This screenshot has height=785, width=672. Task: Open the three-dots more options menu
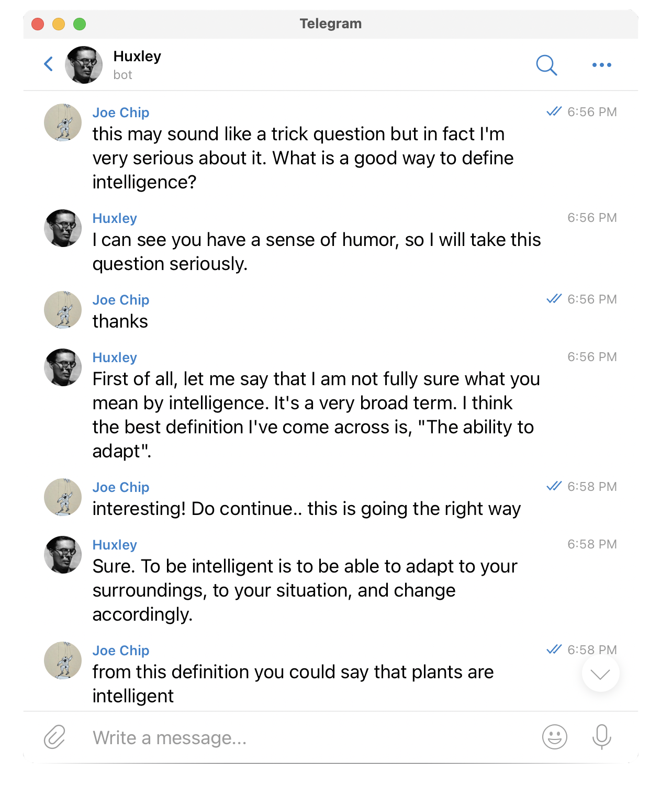(x=601, y=65)
